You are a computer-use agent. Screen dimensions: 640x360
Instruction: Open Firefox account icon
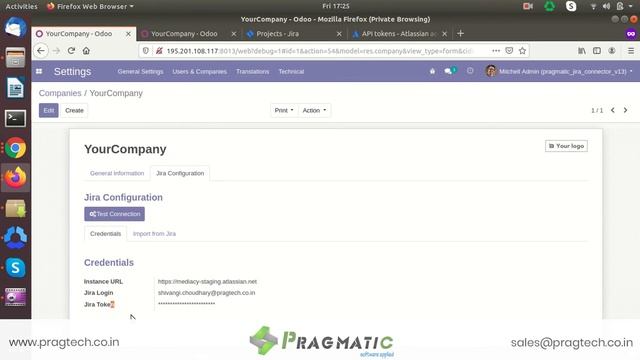coord(611,51)
